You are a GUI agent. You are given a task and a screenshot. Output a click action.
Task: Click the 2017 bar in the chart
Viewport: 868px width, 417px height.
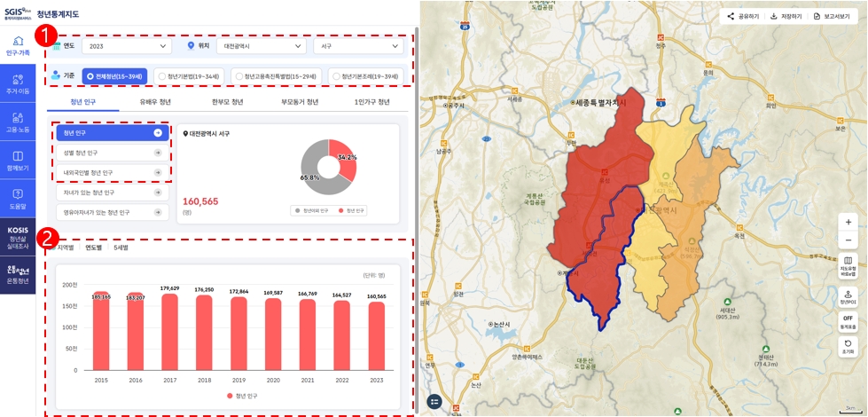pyautogui.click(x=169, y=331)
